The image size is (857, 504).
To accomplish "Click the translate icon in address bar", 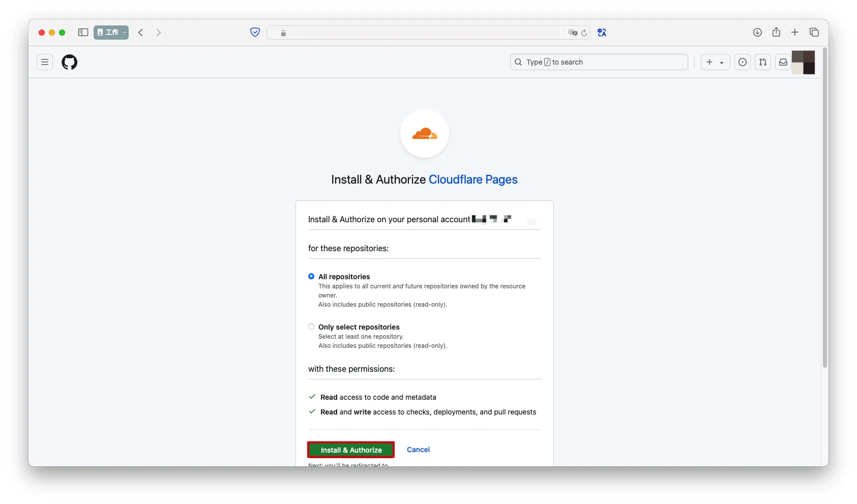I will click(x=573, y=33).
